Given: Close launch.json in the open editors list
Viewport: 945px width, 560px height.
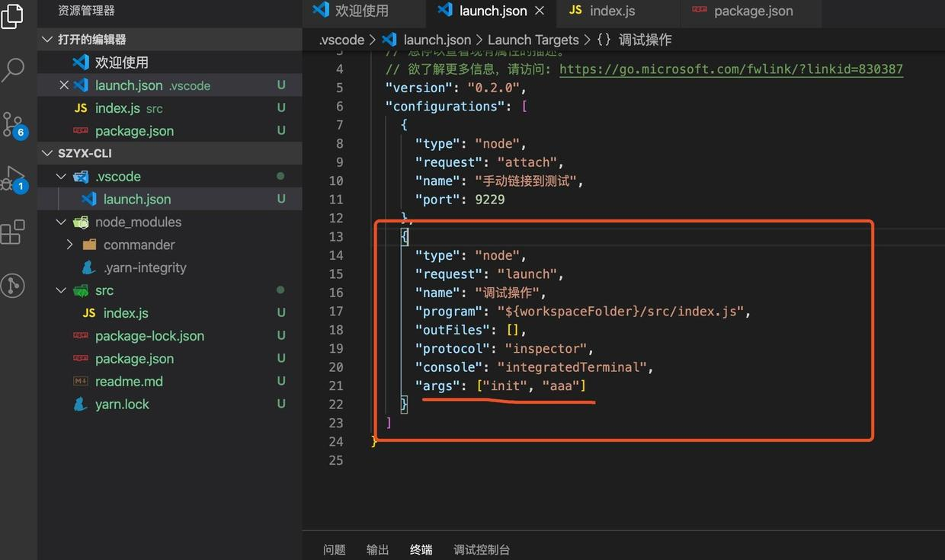Looking at the screenshot, I should (x=64, y=85).
